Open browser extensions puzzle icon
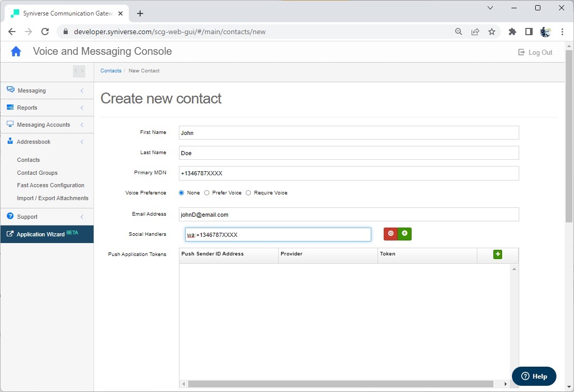Image resolution: width=574 pixels, height=392 pixels. pyautogui.click(x=512, y=32)
